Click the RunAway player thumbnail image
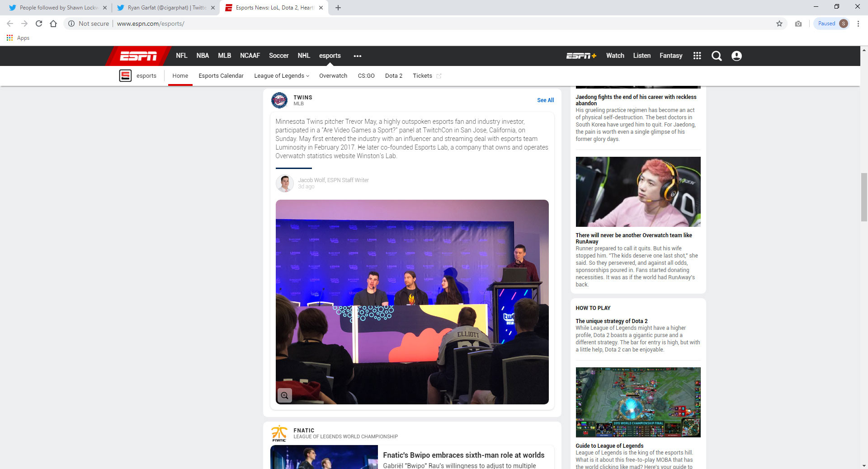This screenshot has width=868, height=469. click(638, 192)
